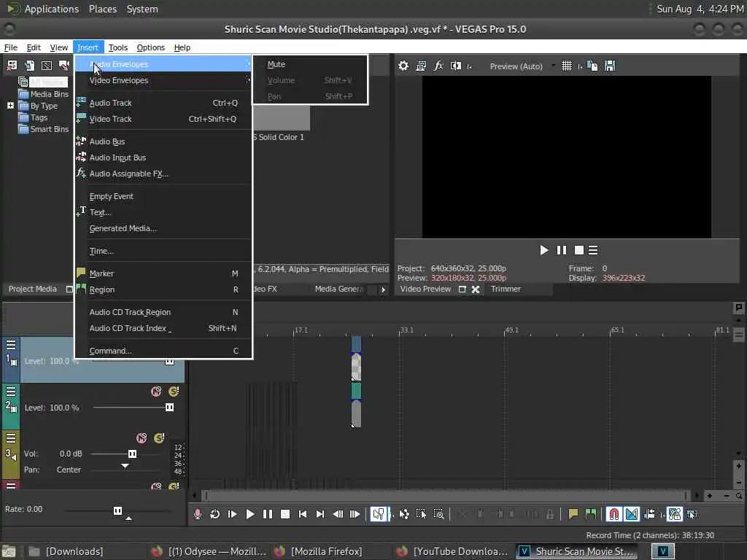
Task: Open overlays grid dropdown arrow
Action: point(580,66)
